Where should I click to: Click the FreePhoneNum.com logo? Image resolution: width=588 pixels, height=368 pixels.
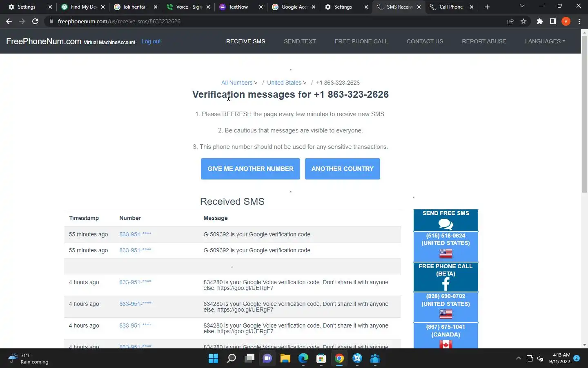pos(44,41)
